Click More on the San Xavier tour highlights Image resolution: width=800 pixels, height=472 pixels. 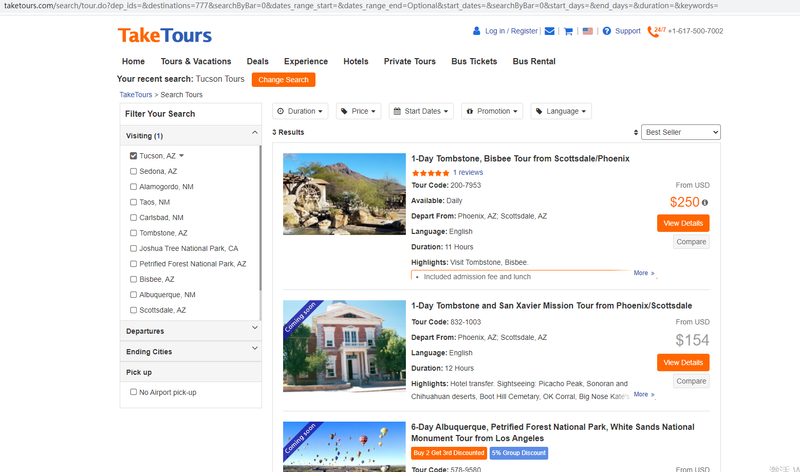pos(644,394)
